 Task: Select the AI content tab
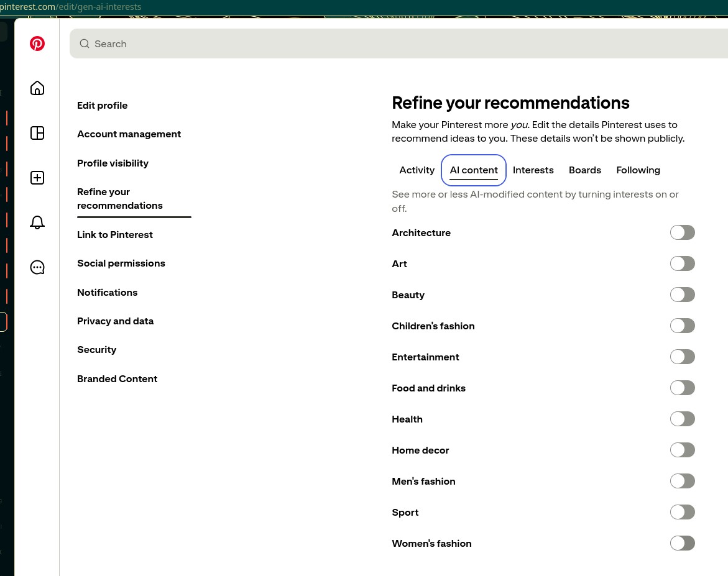pos(474,170)
